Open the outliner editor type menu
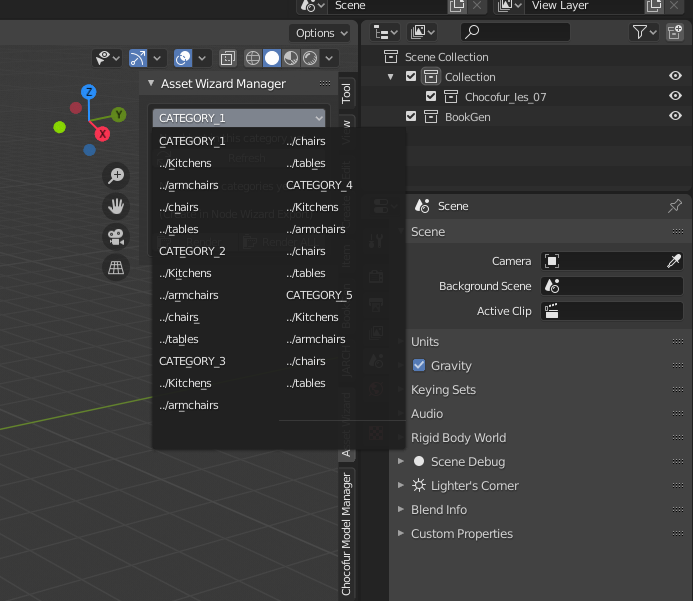Screen dimensions: 693x601 (x=385, y=32)
